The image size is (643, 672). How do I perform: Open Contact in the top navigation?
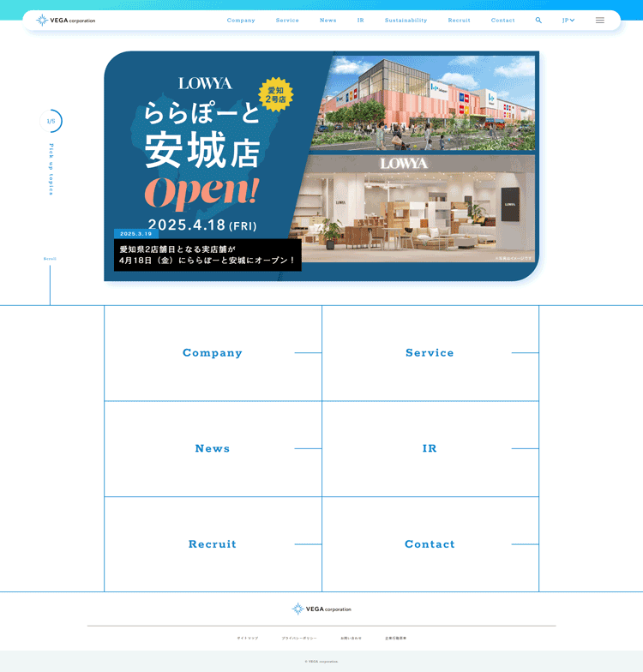click(502, 21)
